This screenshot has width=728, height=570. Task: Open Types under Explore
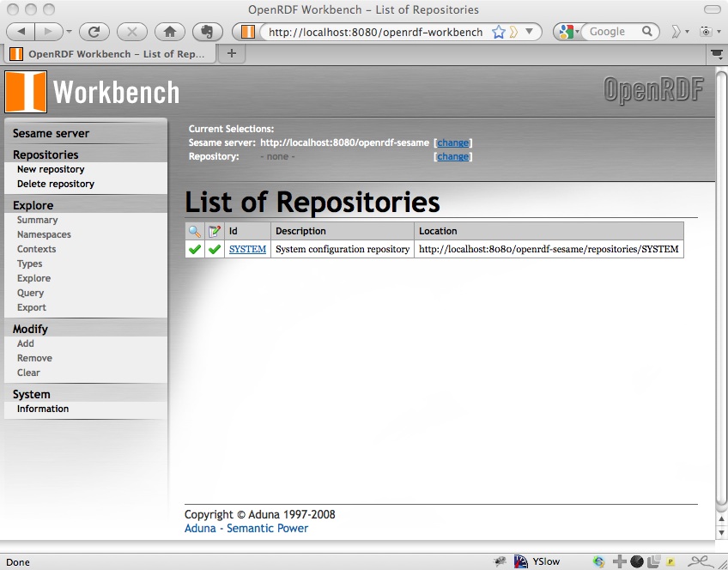(x=30, y=264)
